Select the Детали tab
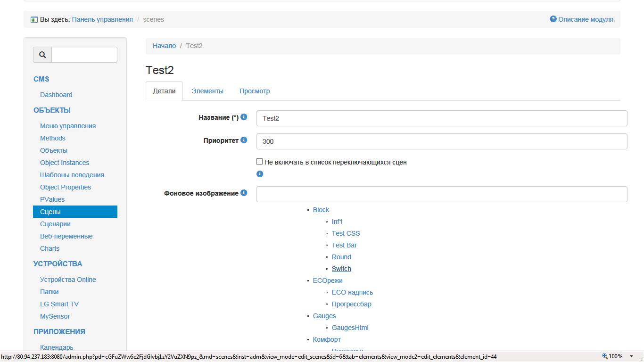The height and width of the screenshot is (362, 644). coord(164,91)
